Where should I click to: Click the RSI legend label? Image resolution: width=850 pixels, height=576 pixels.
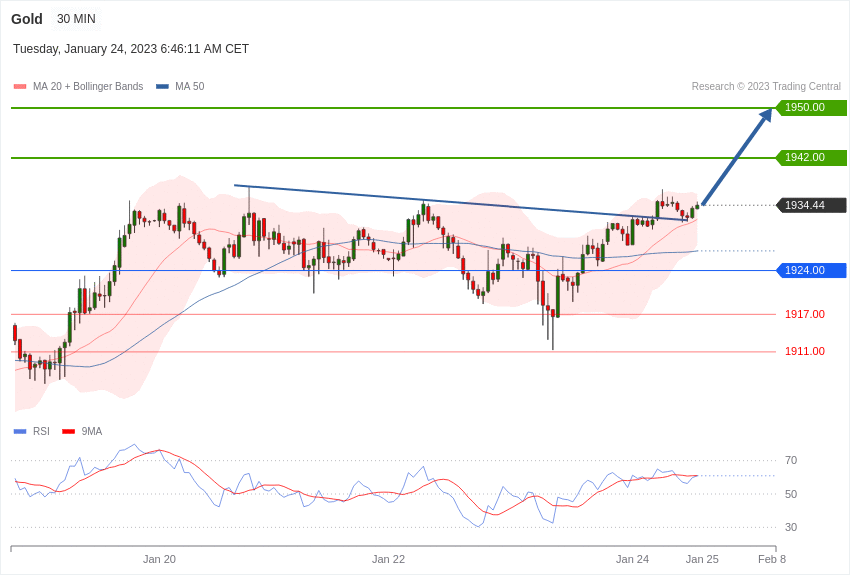coord(41,431)
